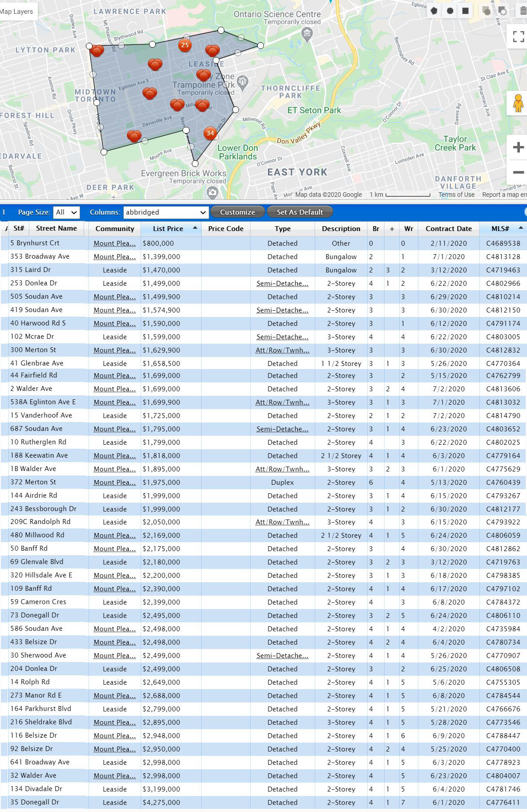This screenshot has height=812, width=527.
Task: Click the Customize button
Action: (x=238, y=212)
